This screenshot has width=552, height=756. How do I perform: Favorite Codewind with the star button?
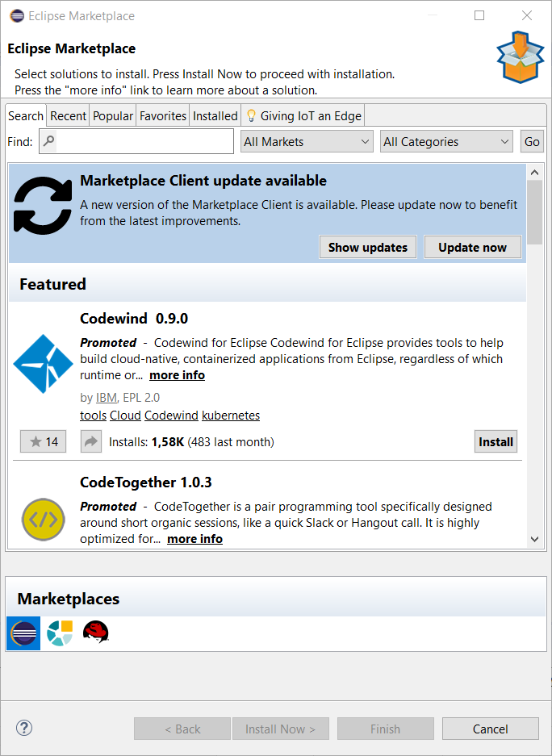point(44,441)
